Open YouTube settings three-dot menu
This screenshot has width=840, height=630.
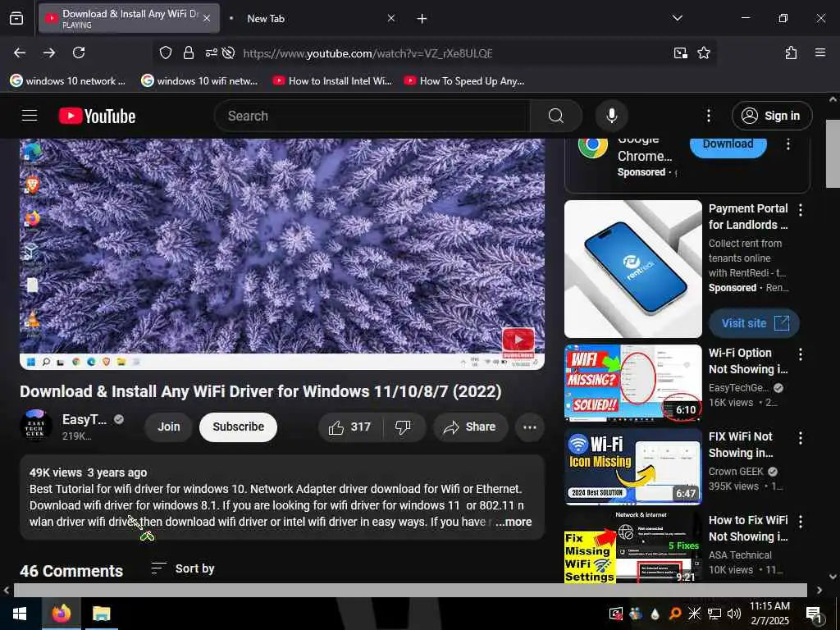tap(708, 116)
